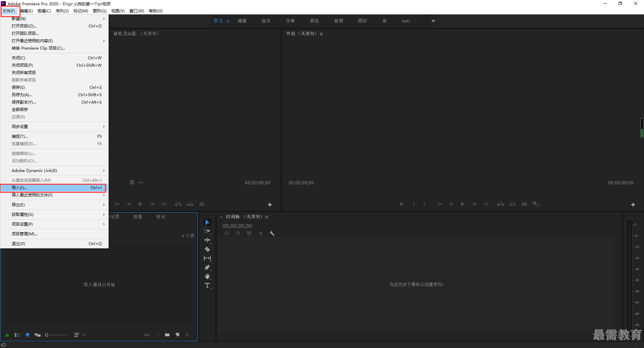
Task: Click the Find magnifier in the Project panel
Action: tap(157, 335)
